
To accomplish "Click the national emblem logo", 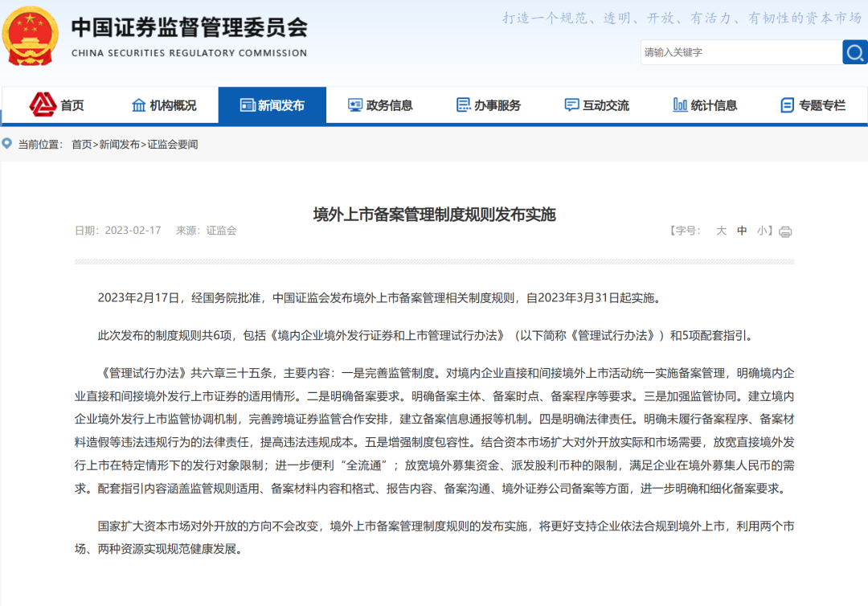I will (31, 36).
